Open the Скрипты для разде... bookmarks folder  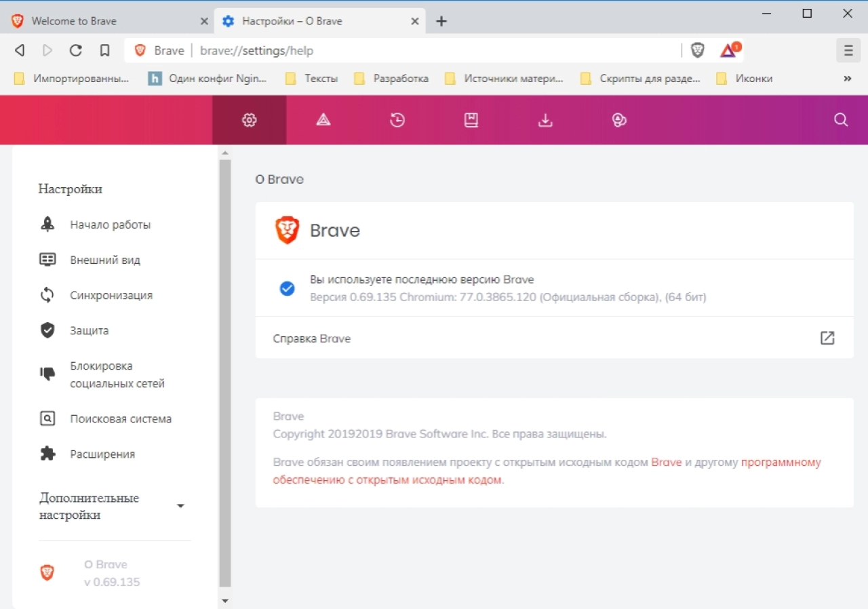(641, 79)
